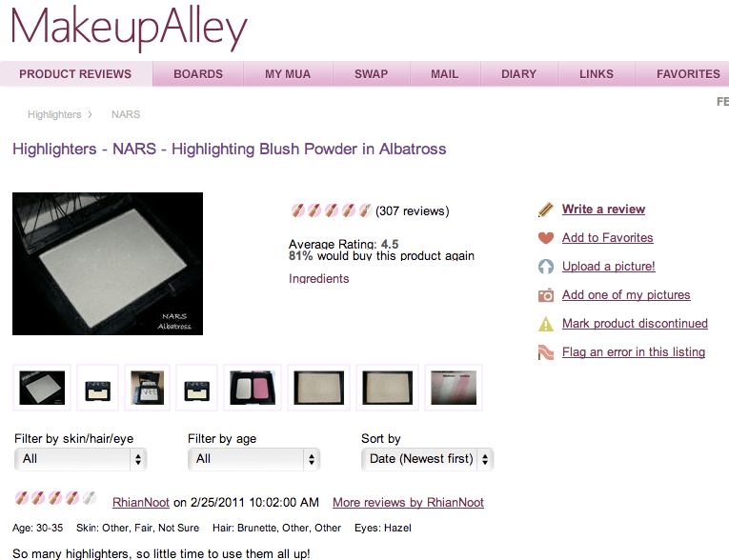The image size is (729, 560).
Task: Select the pink and white swatch thumbnail
Action: 454,388
